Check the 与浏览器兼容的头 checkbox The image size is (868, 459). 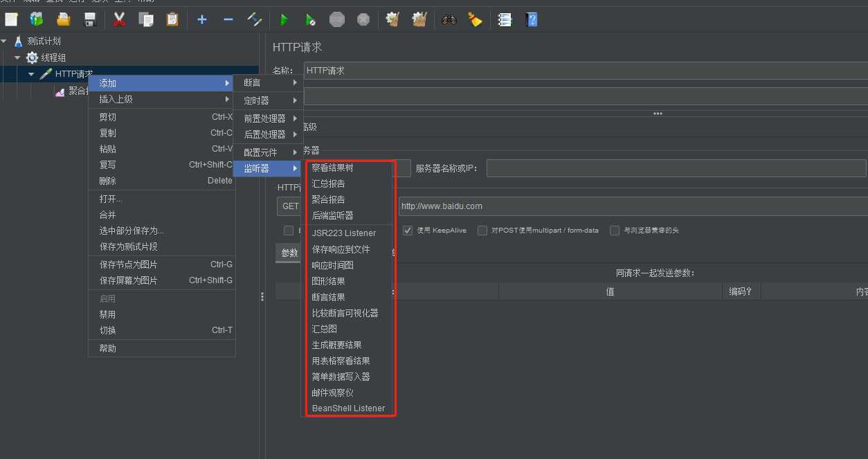point(615,231)
